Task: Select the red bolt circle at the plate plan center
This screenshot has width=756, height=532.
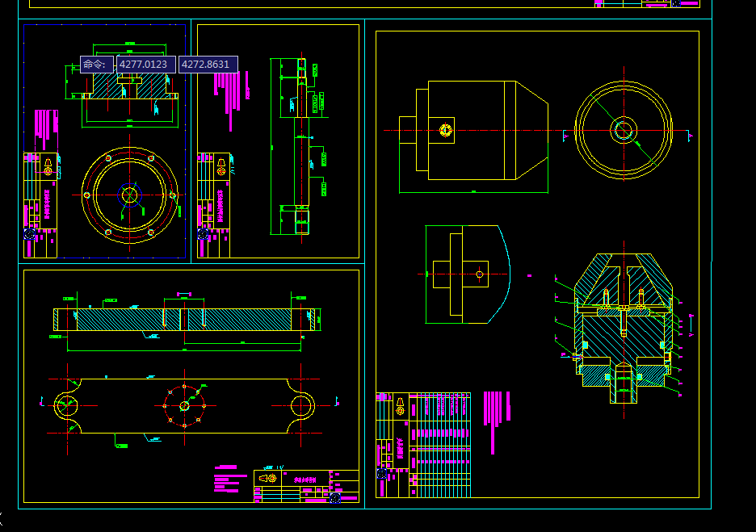Action: (185, 406)
